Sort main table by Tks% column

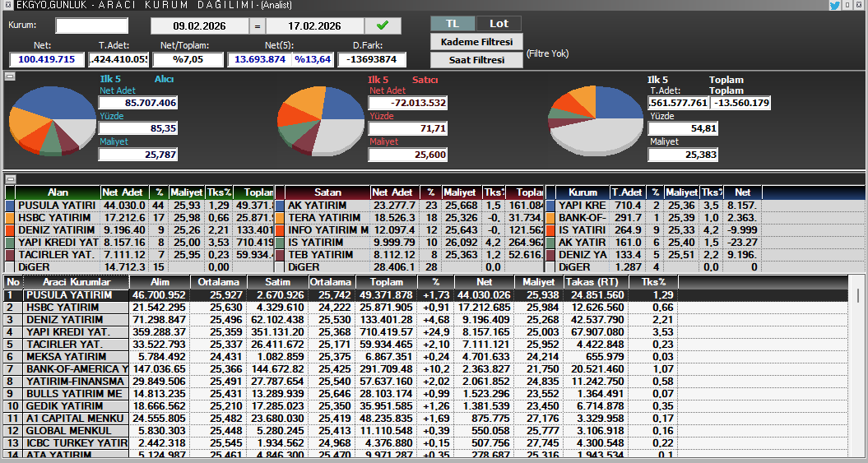[654, 282]
